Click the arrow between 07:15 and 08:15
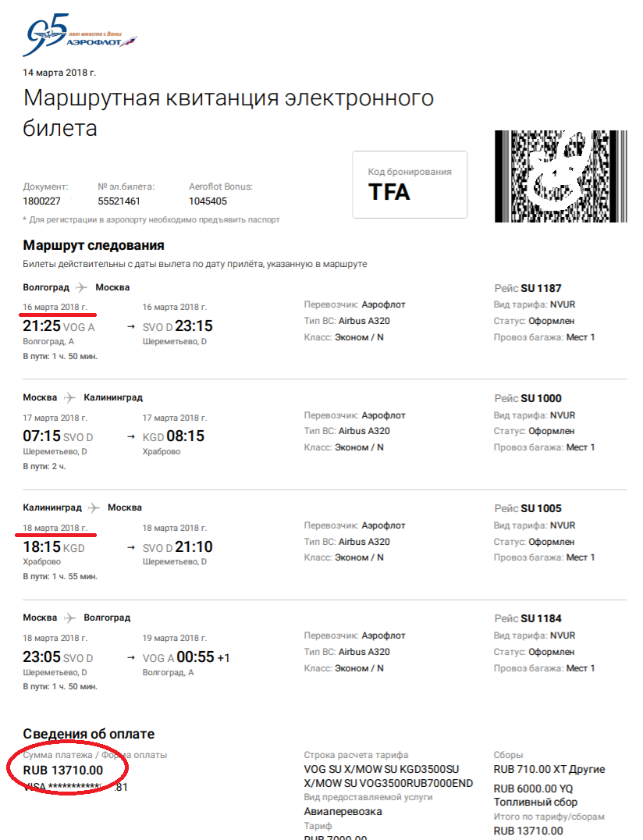The image size is (643, 840). pos(130,436)
